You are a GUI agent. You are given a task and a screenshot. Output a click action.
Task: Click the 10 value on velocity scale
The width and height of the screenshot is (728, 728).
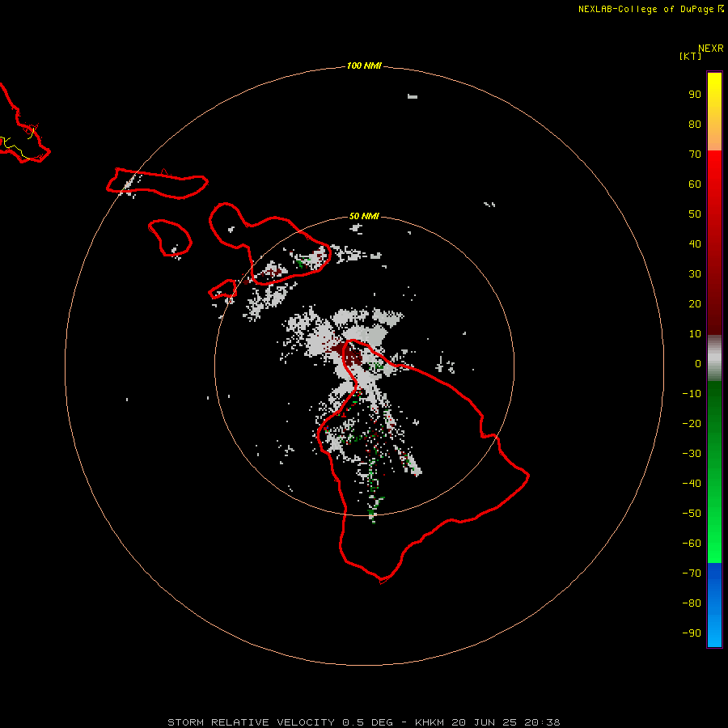click(695, 334)
